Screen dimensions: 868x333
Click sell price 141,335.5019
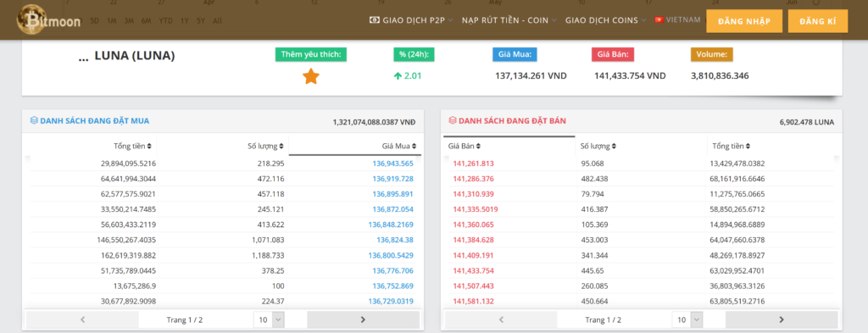(x=476, y=209)
